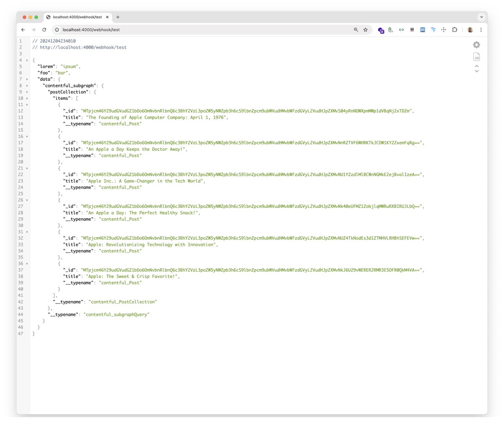Viewport: 504px width, 436px height.
Task: Click title "Apple Inc.: A Game-Changer in the Tech World"
Action: [145, 181]
